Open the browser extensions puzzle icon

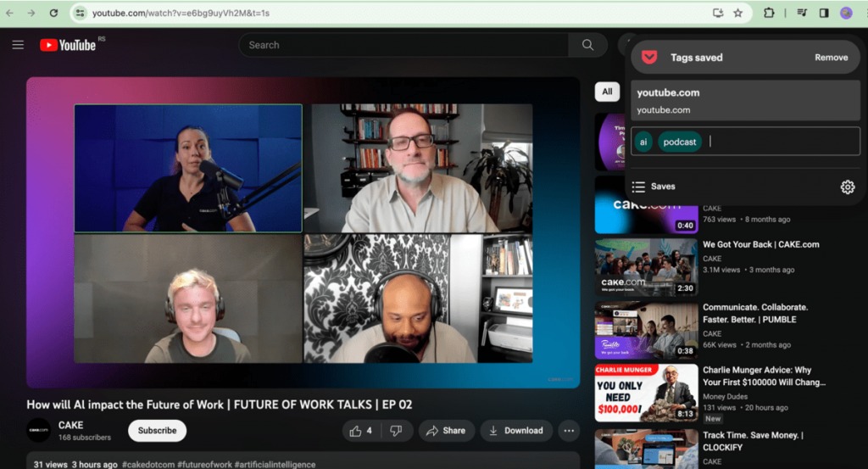769,14
